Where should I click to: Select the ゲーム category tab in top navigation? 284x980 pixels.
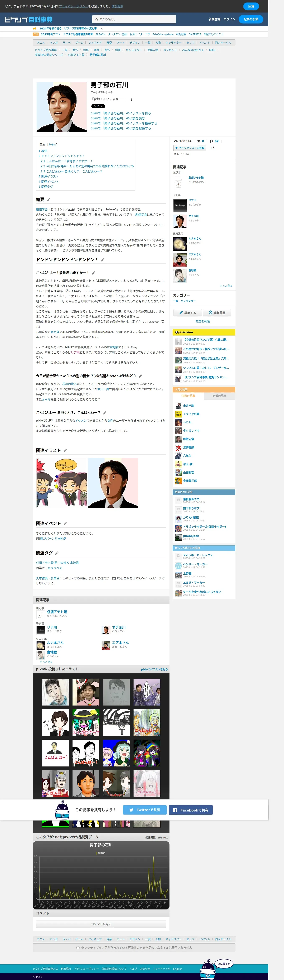(79, 43)
